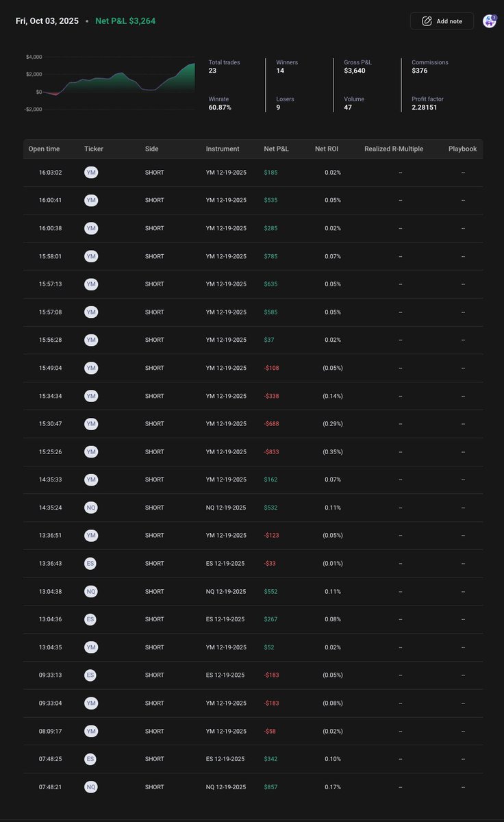The image size is (504, 822).
Task: Click the Net P&L $3,264 header text
Action: pos(125,21)
